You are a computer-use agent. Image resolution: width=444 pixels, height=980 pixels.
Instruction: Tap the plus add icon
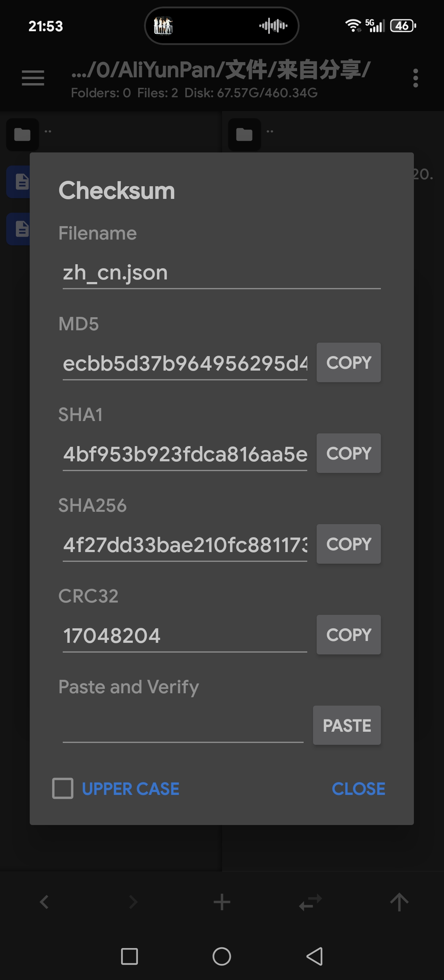pyautogui.click(x=222, y=902)
